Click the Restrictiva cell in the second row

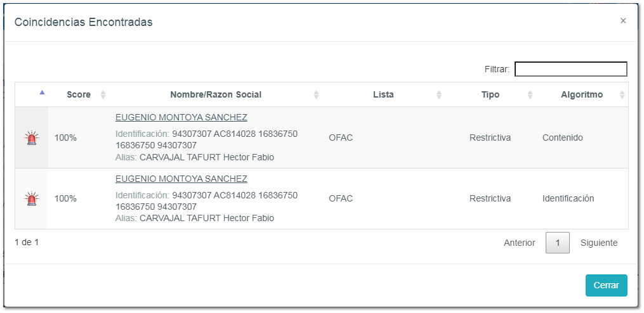pyautogui.click(x=490, y=198)
